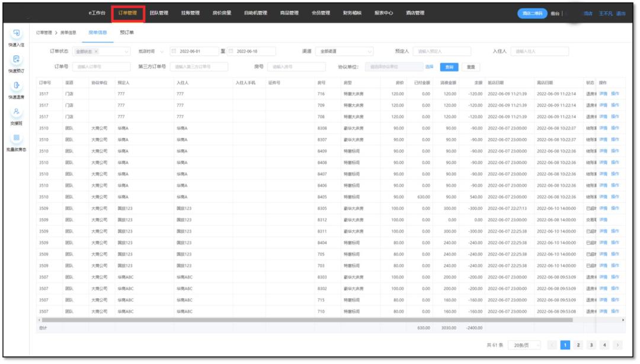Screen dimensions: 640x364
Task: Open the 订单管理 menu
Action: click(x=128, y=13)
